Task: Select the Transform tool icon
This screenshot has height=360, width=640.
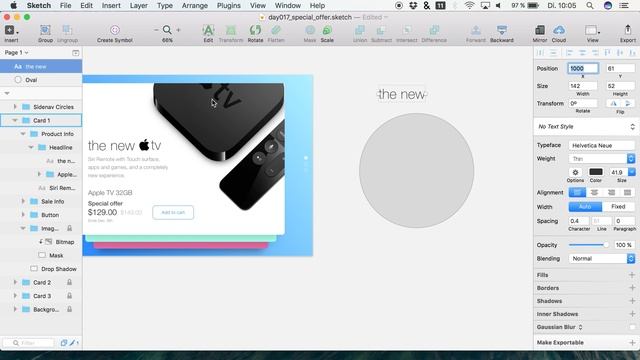Action: point(231,30)
